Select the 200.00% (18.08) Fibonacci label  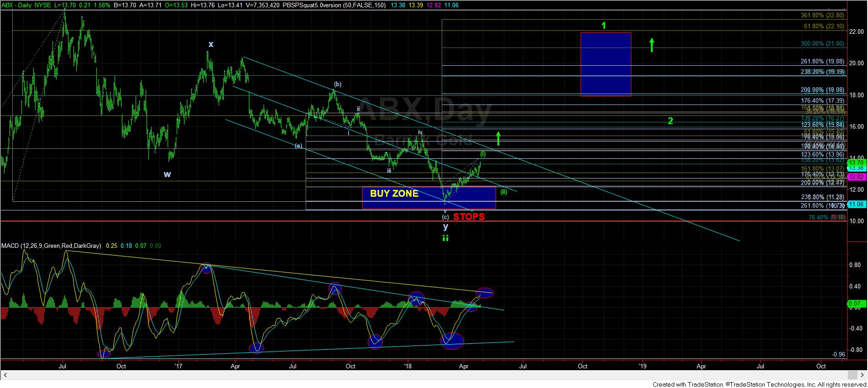pos(823,90)
